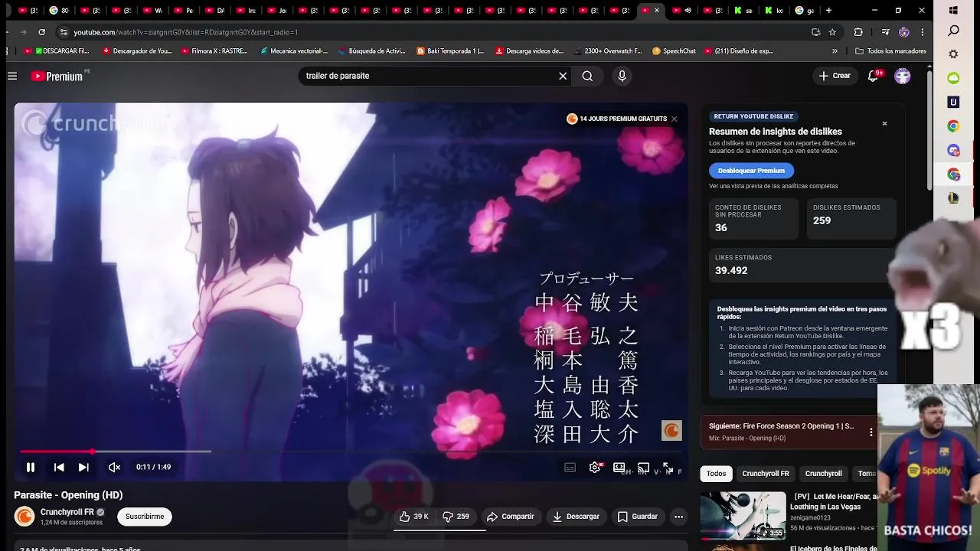Open the Chrome icon in the taskbar
Viewport: 980px width, 551px height.
click(x=953, y=126)
